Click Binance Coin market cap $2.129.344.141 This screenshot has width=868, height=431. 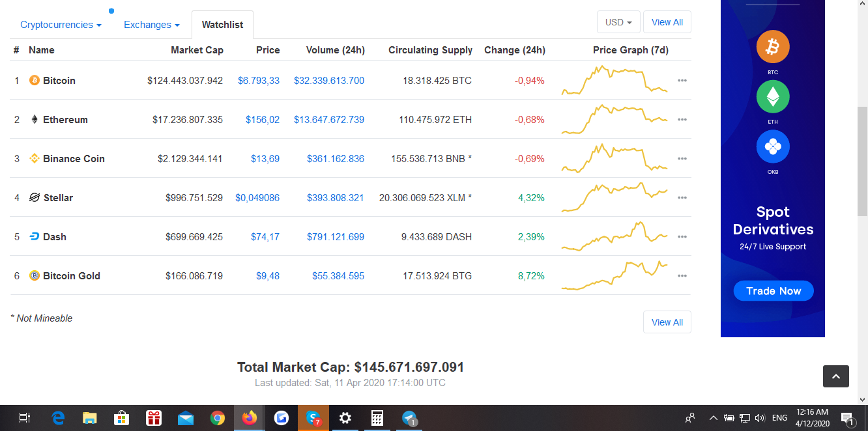(x=190, y=159)
